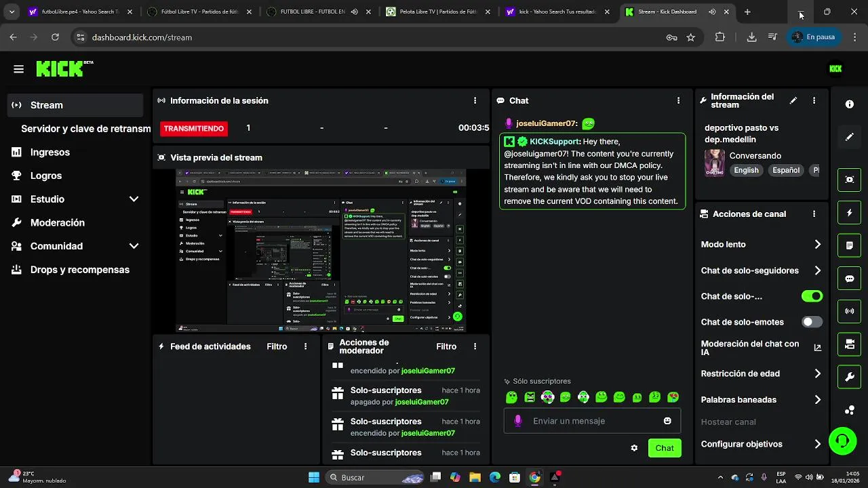Go to Logros in sidebar
This screenshot has width=868, height=488.
pyautogui.click(x=76, y=176)
